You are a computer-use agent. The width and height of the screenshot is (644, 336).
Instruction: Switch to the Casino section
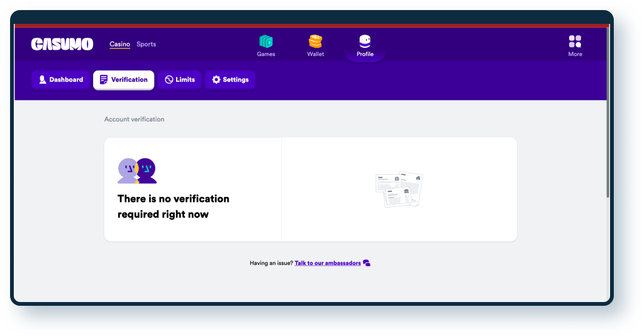tap(119, 44)
